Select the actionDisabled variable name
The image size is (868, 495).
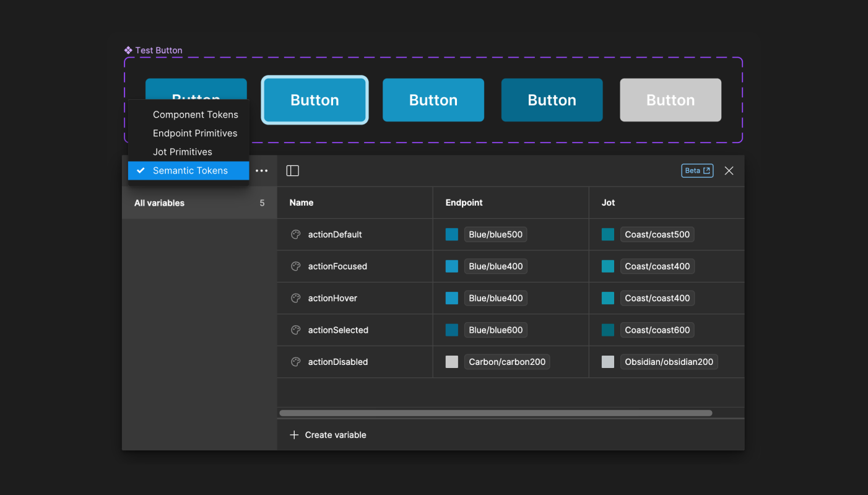pyautogui.click(x=338, y=362)
